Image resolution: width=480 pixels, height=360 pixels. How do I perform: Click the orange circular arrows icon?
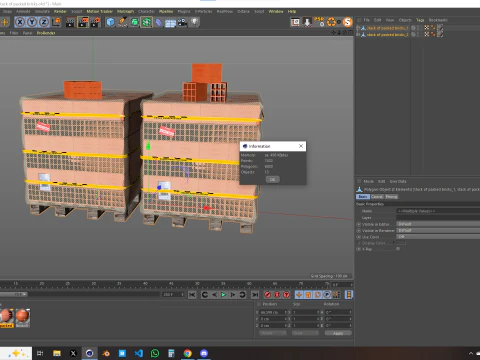331,22
